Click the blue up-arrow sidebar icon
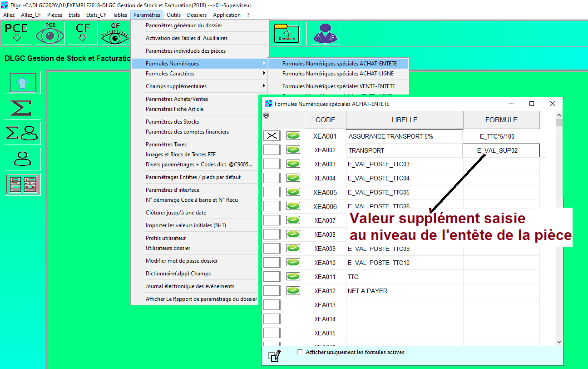The height and width of the screenshot is (369, 588). [23, 83]
